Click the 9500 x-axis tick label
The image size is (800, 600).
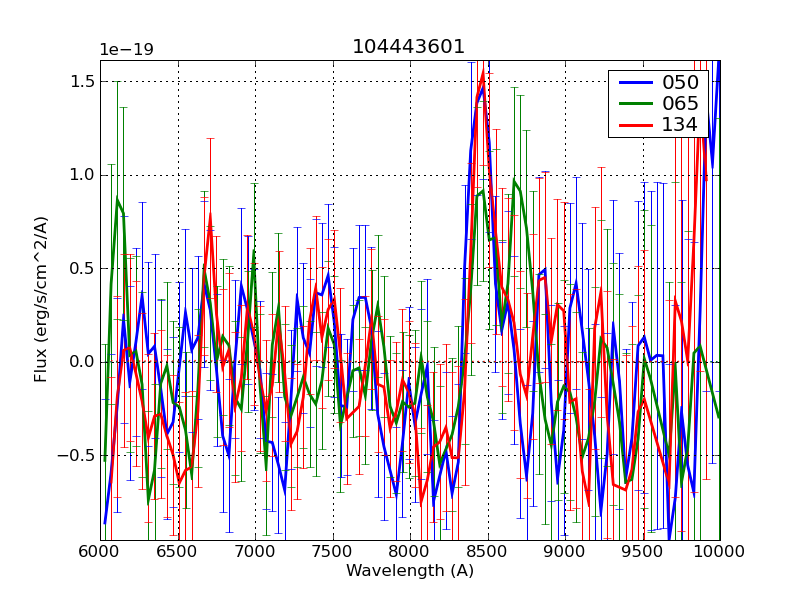coord(642,551)
